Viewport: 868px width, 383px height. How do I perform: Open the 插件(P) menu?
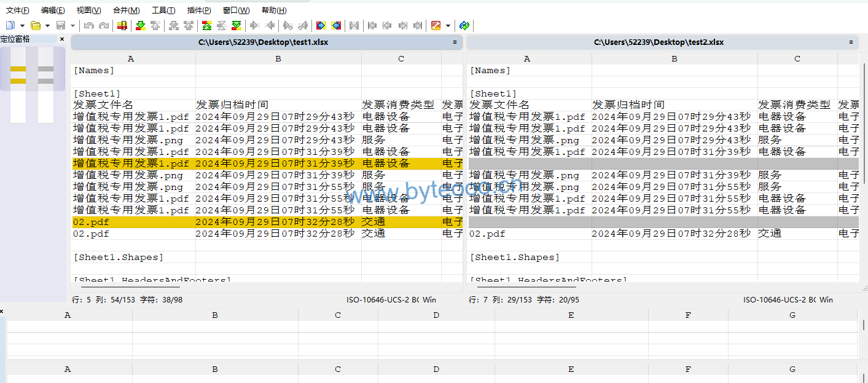tap(199, 10)
